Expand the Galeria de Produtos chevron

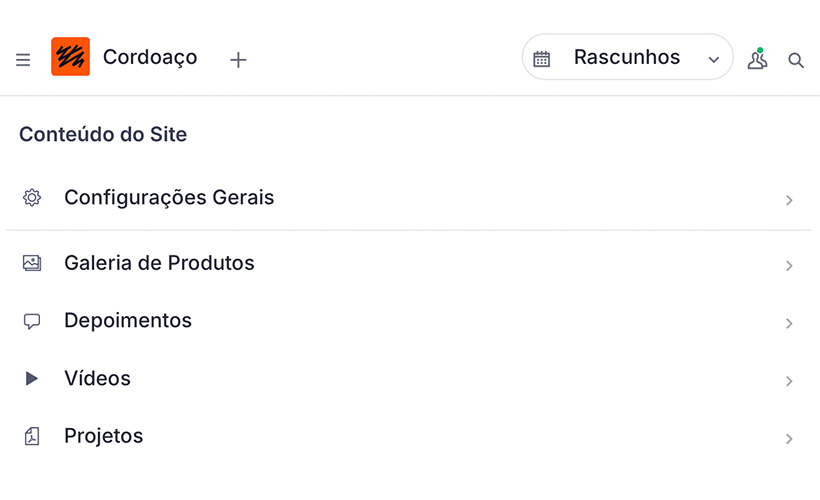[x=789, y=265]
